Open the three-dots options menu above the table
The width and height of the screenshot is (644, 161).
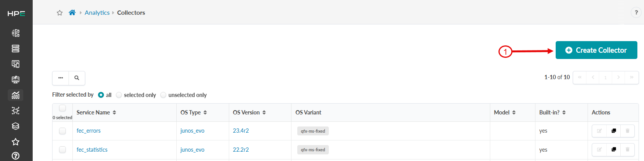61,78
